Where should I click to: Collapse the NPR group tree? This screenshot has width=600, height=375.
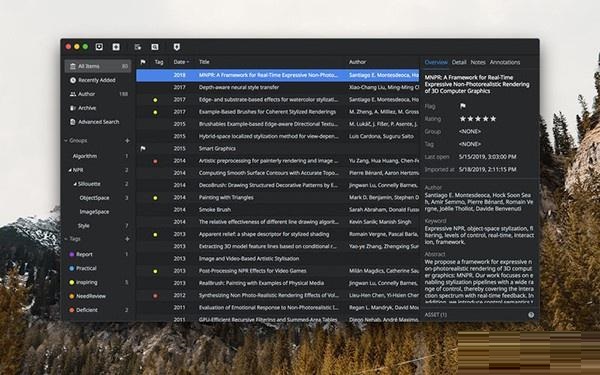tap(70, 170)
